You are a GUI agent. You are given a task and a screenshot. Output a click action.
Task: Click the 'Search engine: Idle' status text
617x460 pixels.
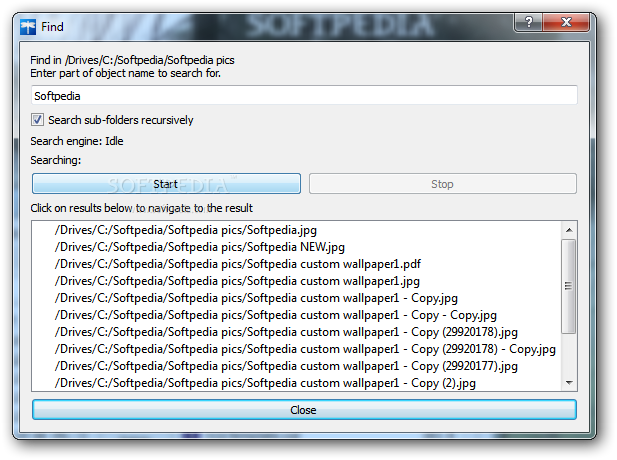77,141
